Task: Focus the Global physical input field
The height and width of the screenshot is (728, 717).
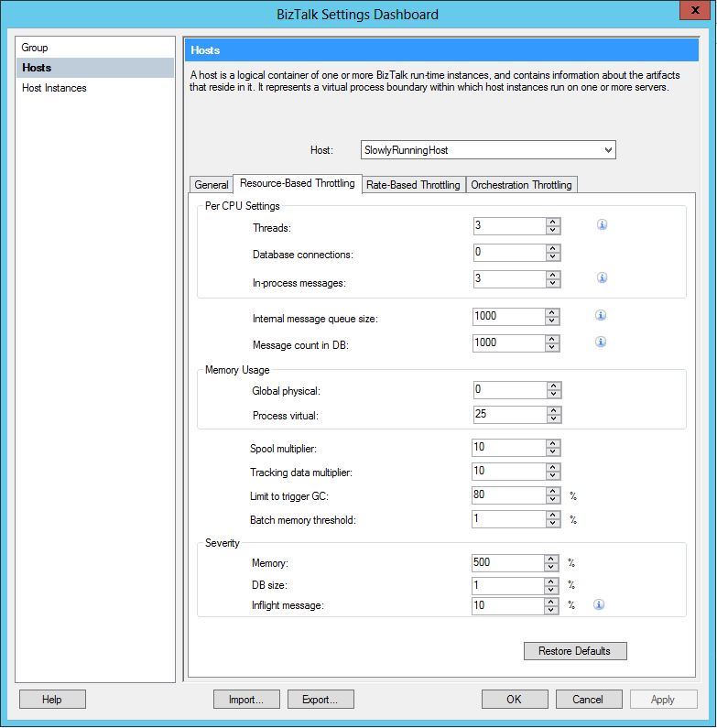Action: [x=510, y=390]
